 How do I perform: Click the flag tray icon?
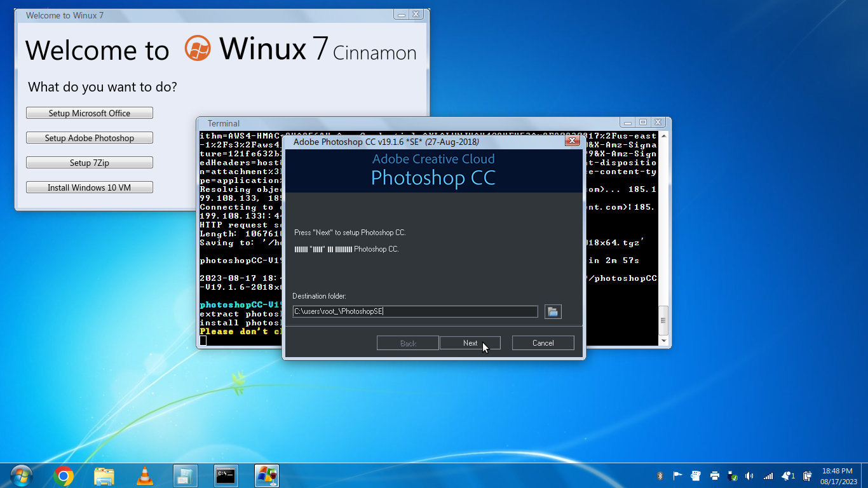coord(677,476)
